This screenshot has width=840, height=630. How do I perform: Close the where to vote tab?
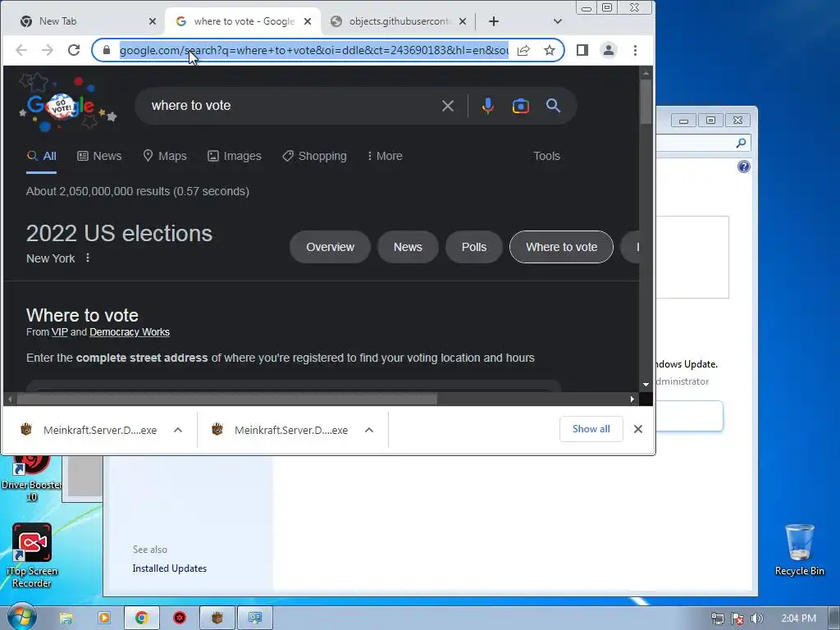[308, 21]
